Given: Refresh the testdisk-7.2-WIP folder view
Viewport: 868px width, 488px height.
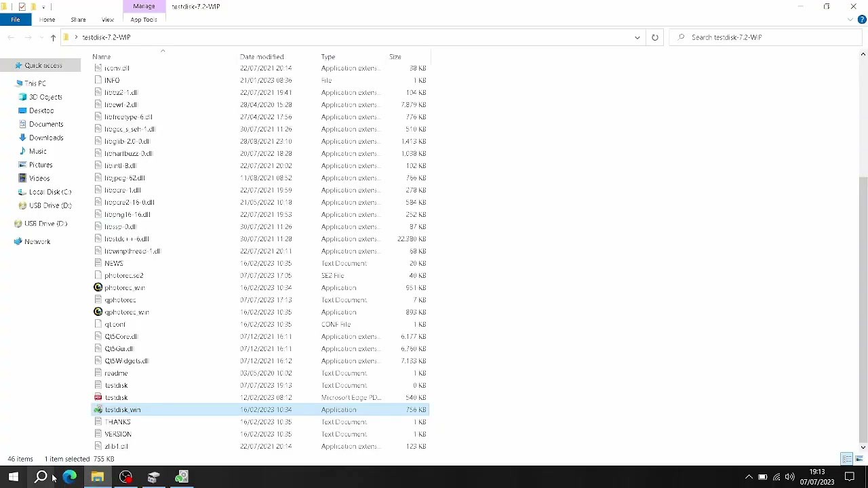Looking at the screenshot, I should [654, 37].
